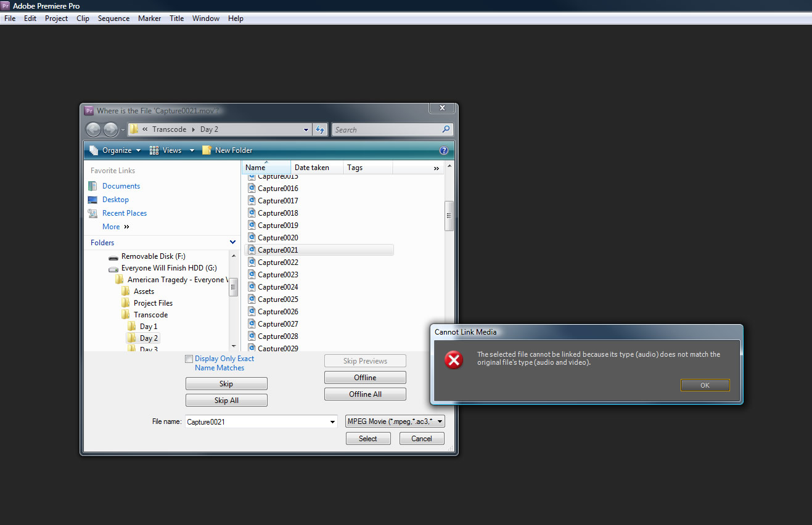Click the Offline All button
The image size is (812, 525).
pos(365,394)
